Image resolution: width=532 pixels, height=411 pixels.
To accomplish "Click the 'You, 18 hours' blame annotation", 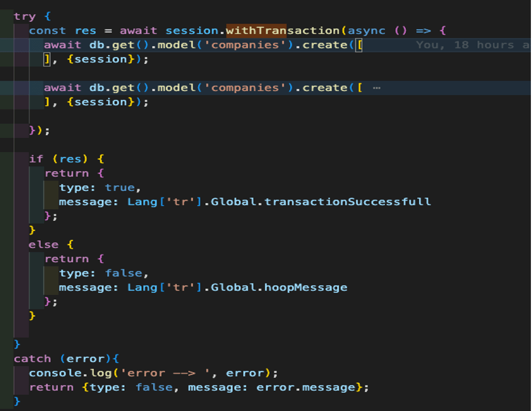I will pyautogui.click(x=472, y=45).
